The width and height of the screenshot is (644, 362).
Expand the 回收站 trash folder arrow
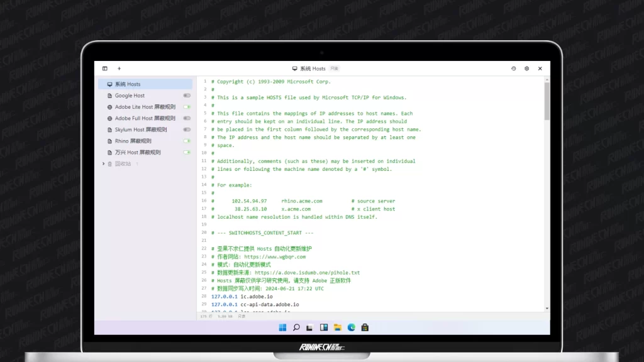coord(103,164)
